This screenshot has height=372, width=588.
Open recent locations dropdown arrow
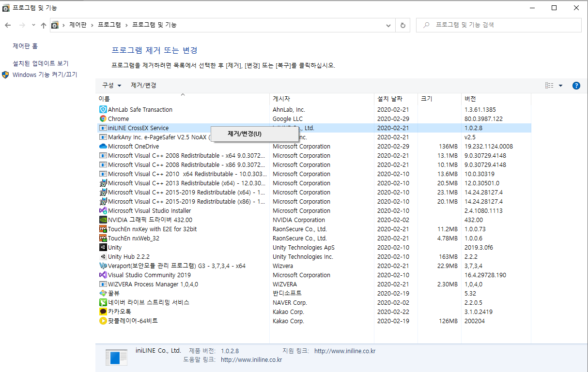[x=33, y=25]
